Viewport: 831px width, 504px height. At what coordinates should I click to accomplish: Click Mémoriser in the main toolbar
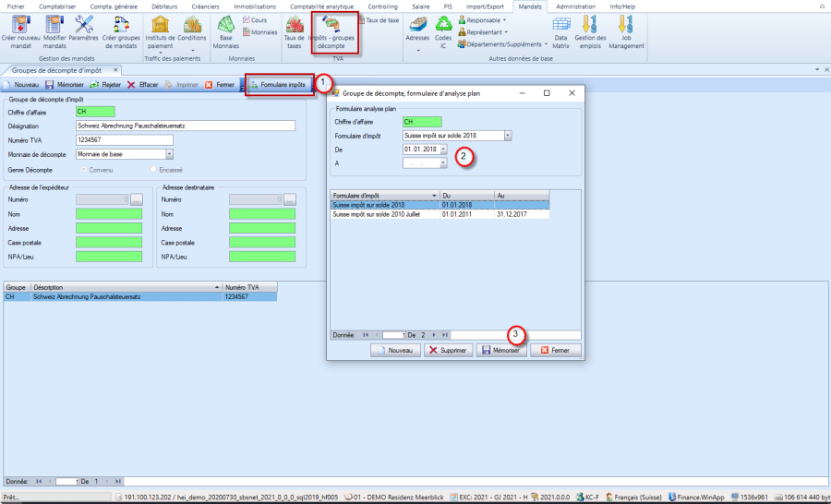(65, 85)
